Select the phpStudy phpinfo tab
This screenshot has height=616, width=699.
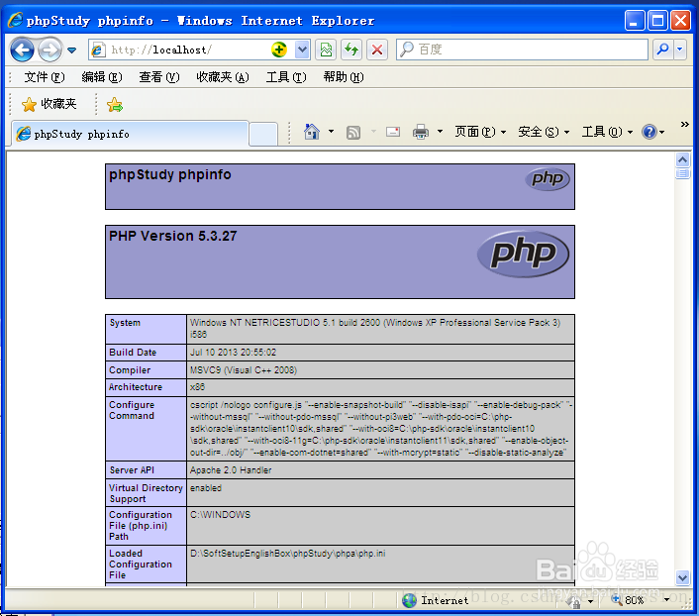[129, 134]
